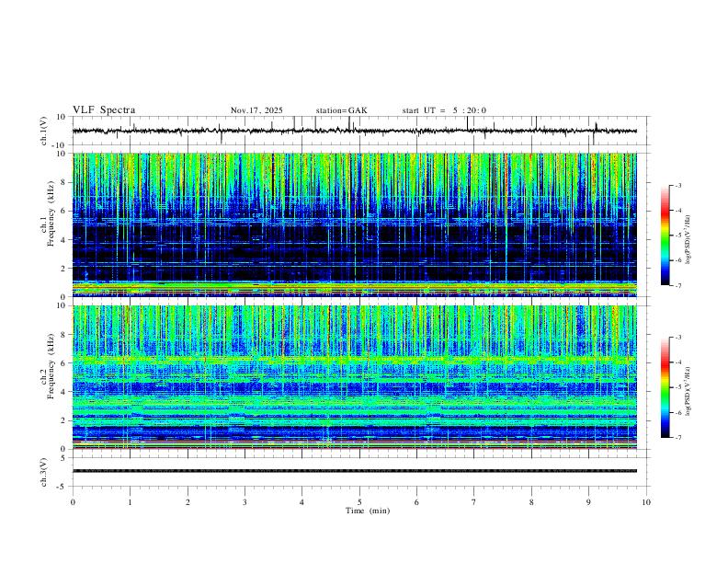Click the log(PSD) label beside the ch.2 colorbar
This screenshot has width=728, height=563.
click(688, 392)
